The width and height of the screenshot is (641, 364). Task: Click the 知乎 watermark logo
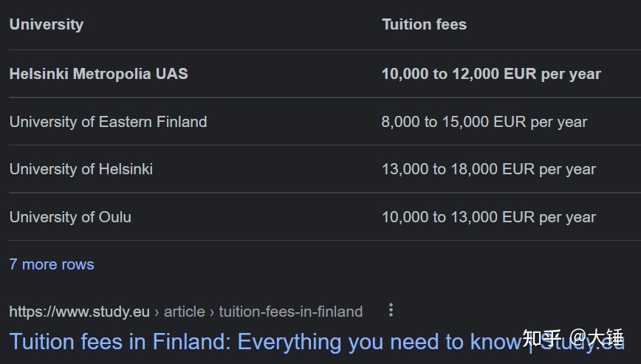tap(541, 338)
